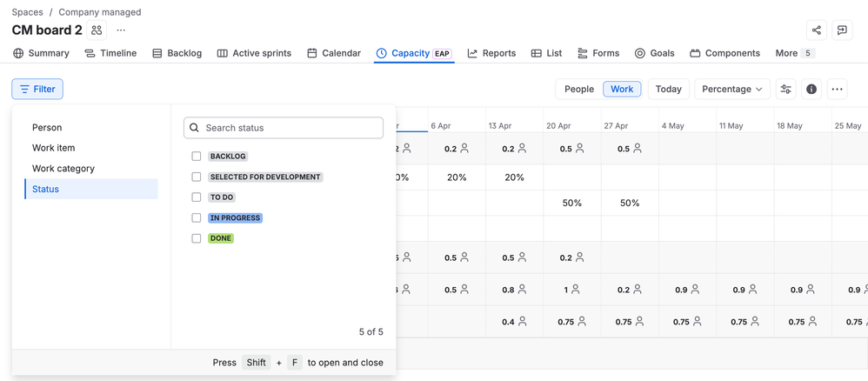Click the 50% cell under 27 Apr

(x=630, y=203)
